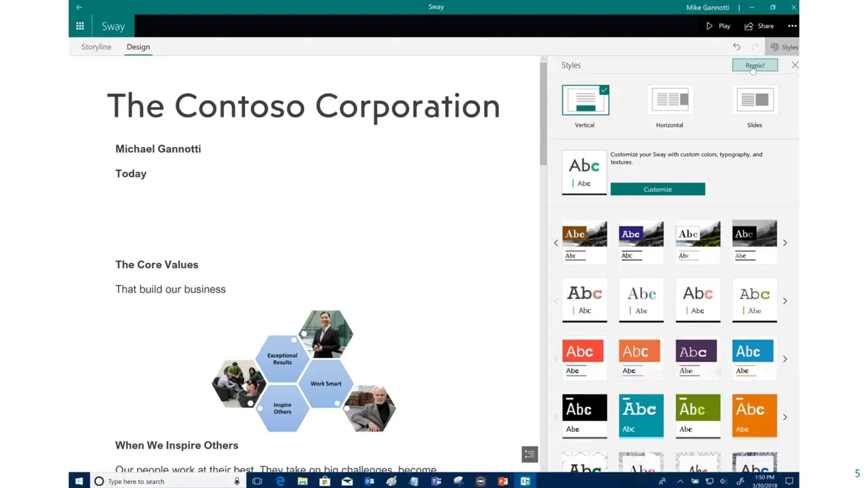Choose the black Abc photo style
The width and height of the screenshot is (868, 488).
coord(755,242)
